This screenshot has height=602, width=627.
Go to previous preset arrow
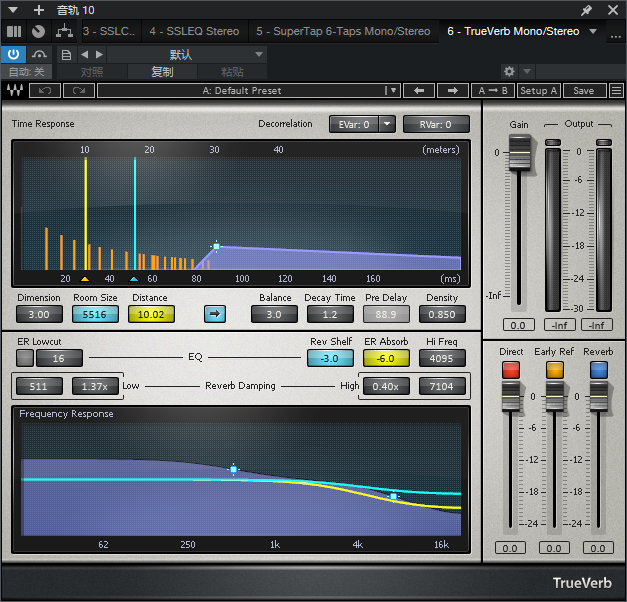tap(84, 54)
